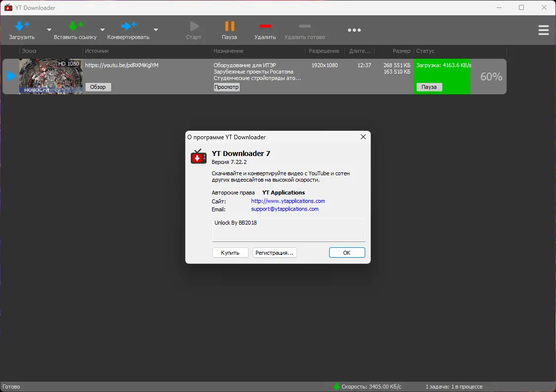The height and width of the screenshot is (392, 556).
Task: Click the Пауза button in status cell
Action: tap(429, 87)
